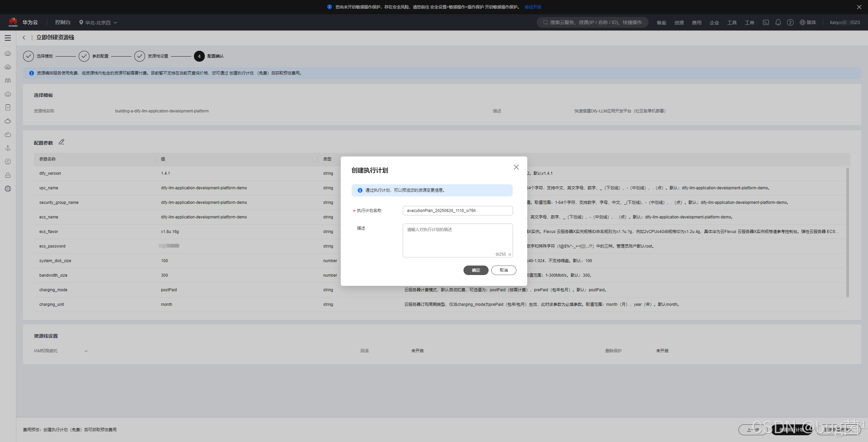Click the third sidebar icon with wavy lines
Screen dimensions: 868x442
8,81
